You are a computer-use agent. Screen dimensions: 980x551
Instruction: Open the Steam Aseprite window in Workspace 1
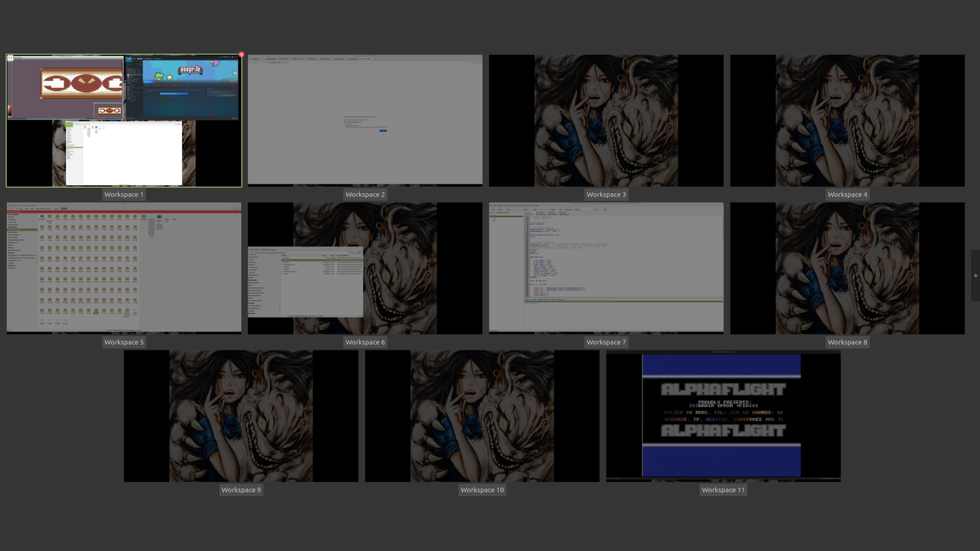coord(182,87)
